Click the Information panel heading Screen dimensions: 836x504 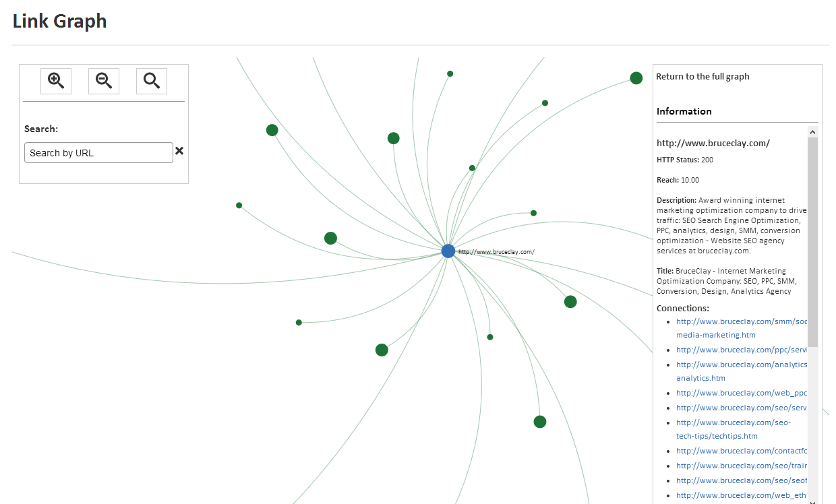tap(684, 111)
